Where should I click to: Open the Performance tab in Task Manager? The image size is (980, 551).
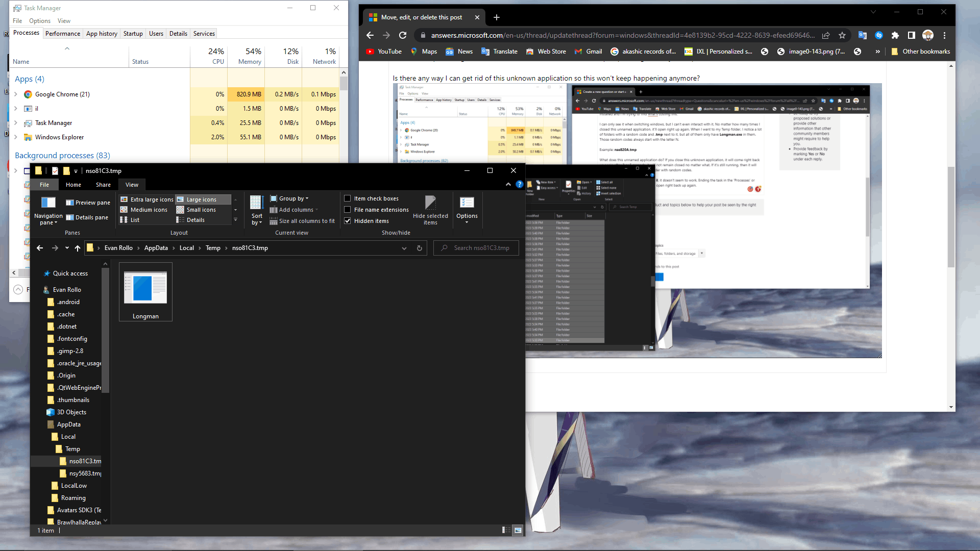pyautogui.click(x=63, y=34)
